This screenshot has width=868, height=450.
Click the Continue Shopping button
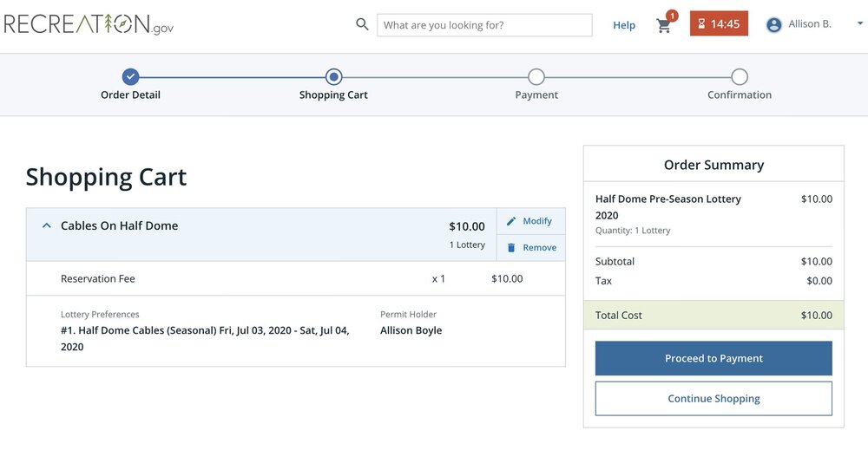pos(713,399)
